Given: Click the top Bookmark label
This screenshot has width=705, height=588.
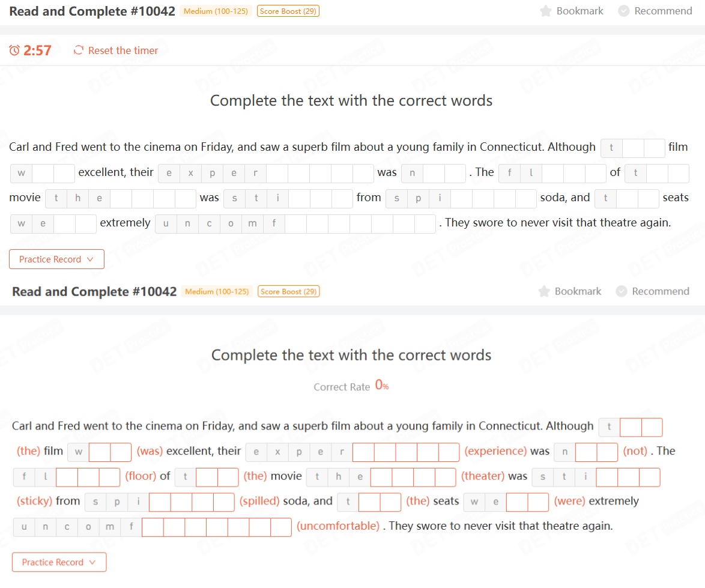Looking at the screenshot, I should point(580,11).
